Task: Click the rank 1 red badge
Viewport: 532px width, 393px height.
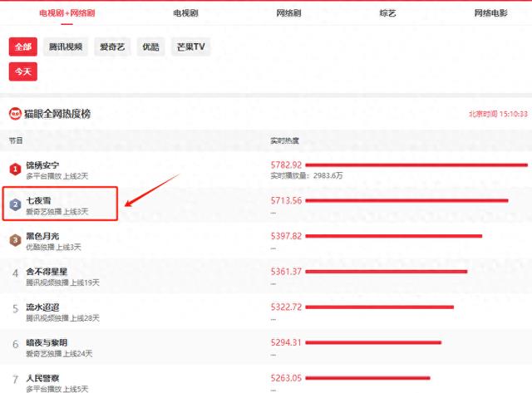Action: [15, 169]
